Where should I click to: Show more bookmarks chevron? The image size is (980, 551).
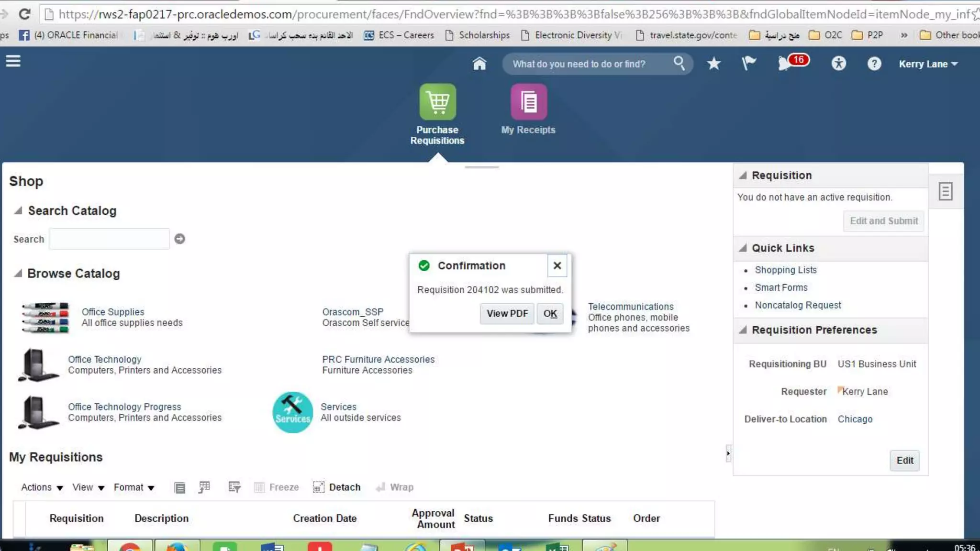pyautogui.click(x=903, y=35)
